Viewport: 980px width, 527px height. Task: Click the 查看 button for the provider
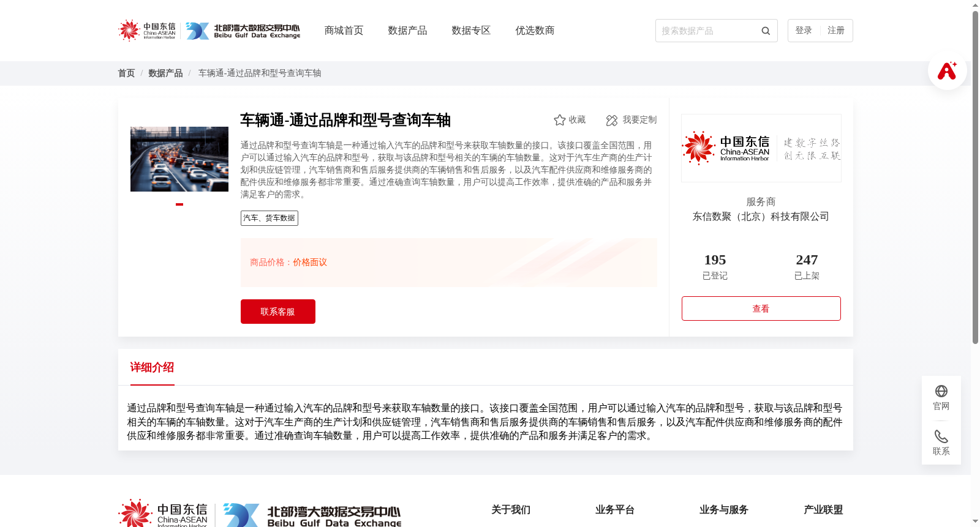point(761,308)
